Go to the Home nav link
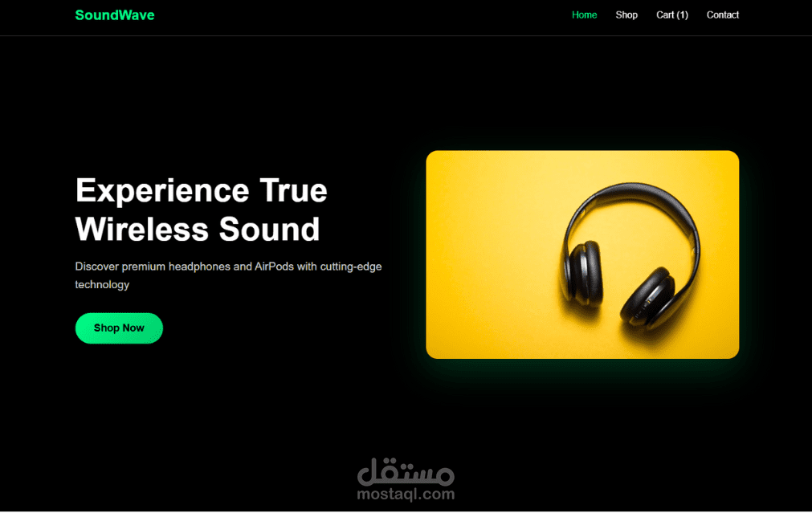This screenshot has height=513, width=812. click(584, 15)
